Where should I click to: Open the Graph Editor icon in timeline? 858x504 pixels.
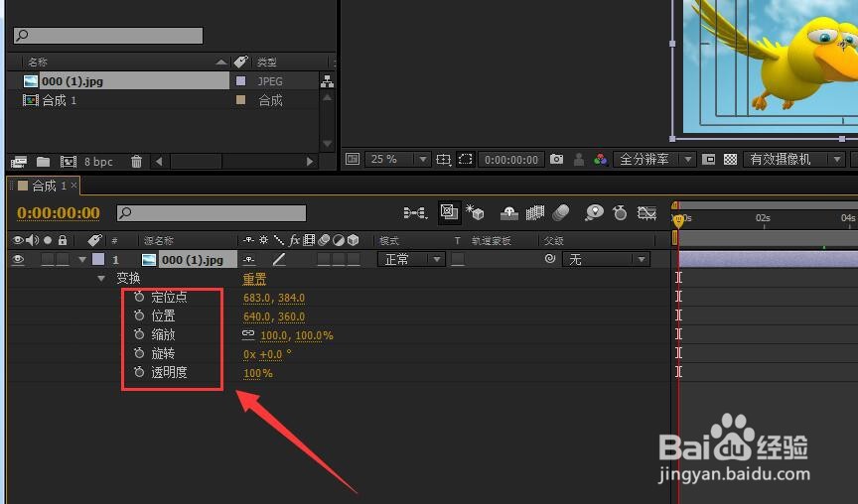point(646,212)
